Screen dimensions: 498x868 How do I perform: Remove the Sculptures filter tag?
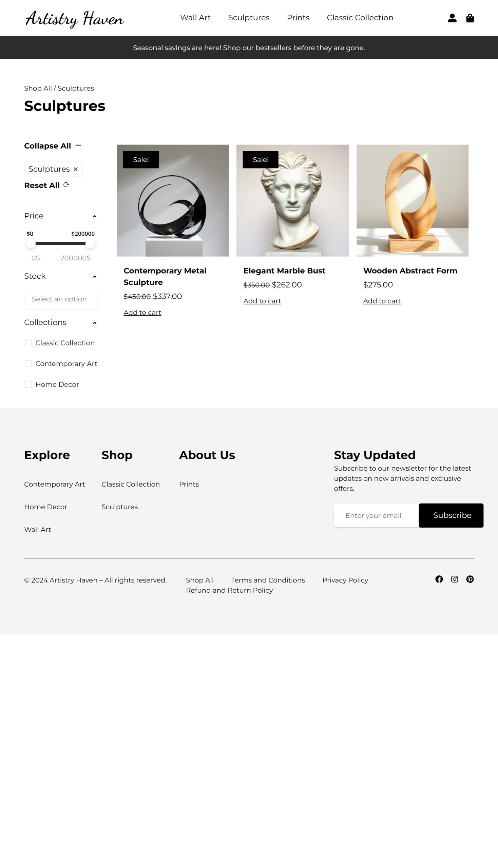click(76, 169)
